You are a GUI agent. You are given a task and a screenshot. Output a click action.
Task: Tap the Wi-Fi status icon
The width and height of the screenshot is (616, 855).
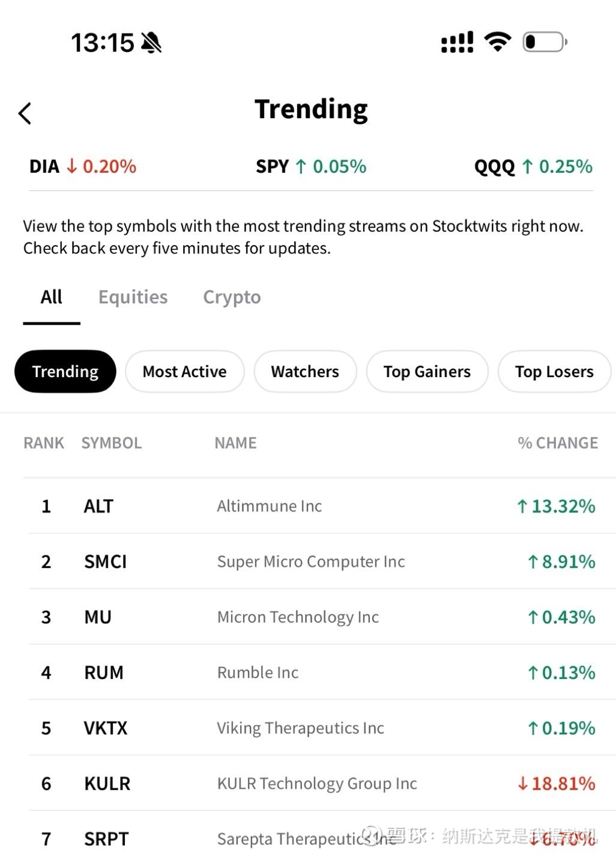point(497,42)
